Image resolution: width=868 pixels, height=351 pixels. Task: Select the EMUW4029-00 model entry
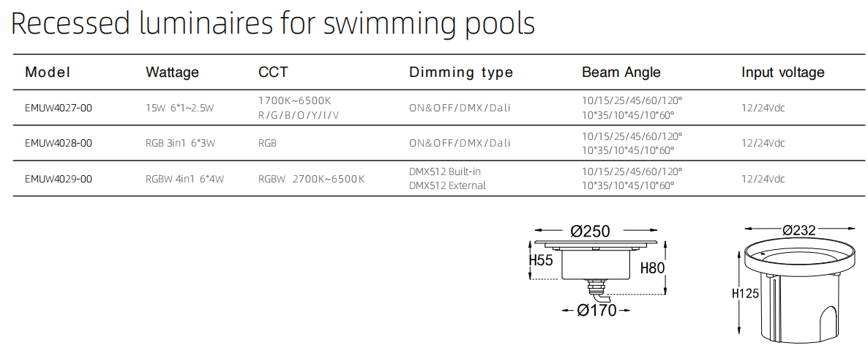click(58, 179)
